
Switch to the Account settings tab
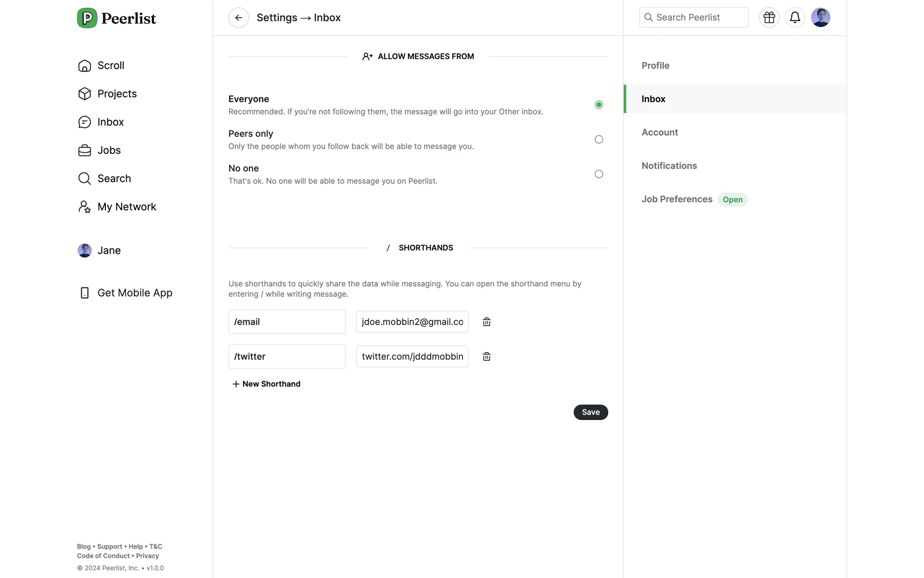click(x=659, y=132)
